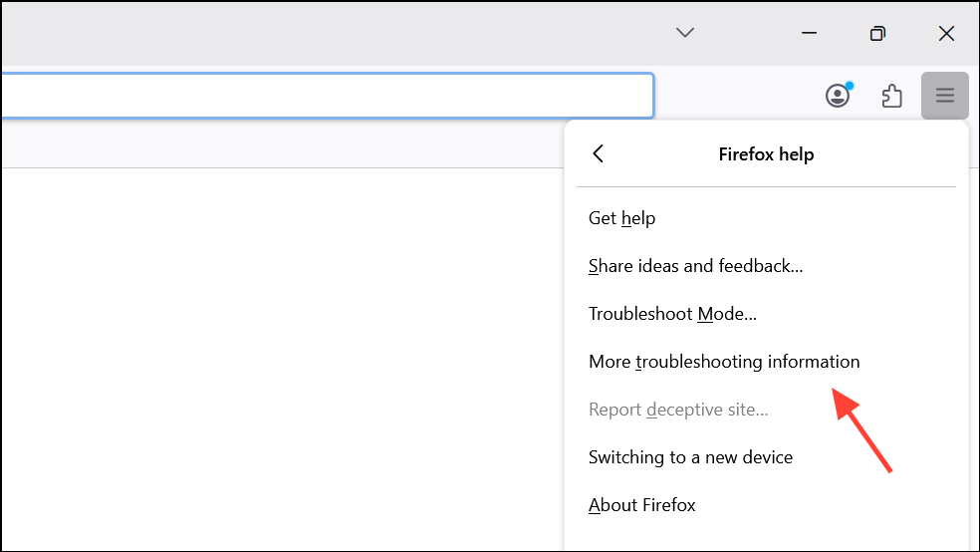980x552 pixels.
Task: Open More troubleshooting information
Action: pyautogui.click(x=724, y=362)
